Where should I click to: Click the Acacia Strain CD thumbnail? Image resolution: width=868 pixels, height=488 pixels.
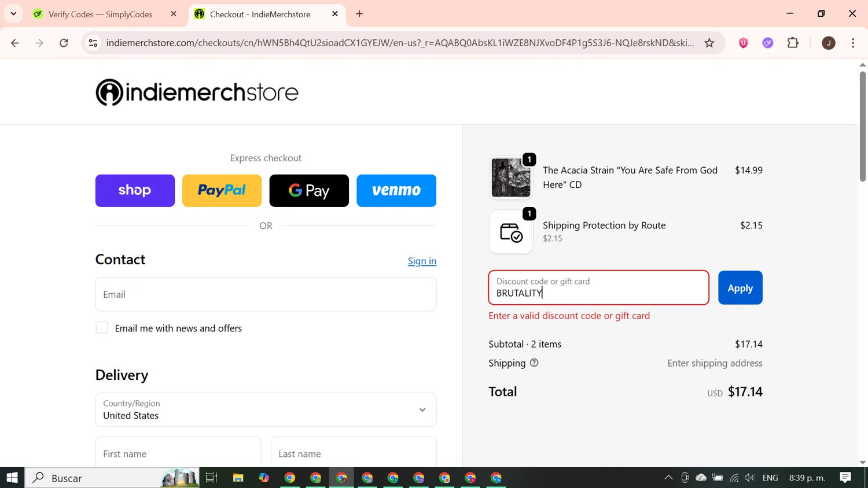511,178
